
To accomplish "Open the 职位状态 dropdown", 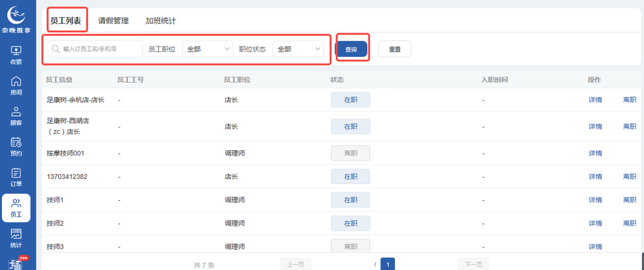I will point(298,49).
